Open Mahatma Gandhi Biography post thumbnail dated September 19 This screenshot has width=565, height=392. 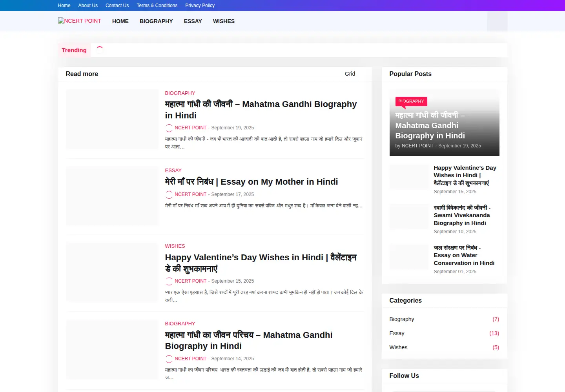[112, 119]
